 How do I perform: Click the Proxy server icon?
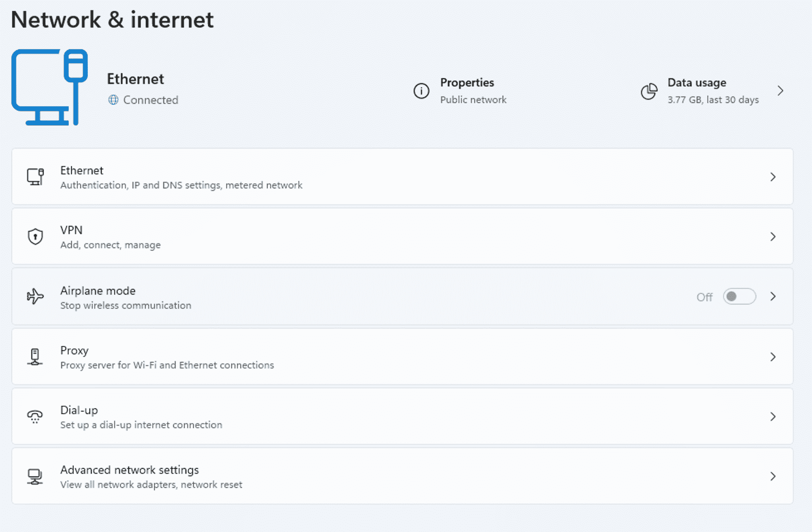point(35,357)
